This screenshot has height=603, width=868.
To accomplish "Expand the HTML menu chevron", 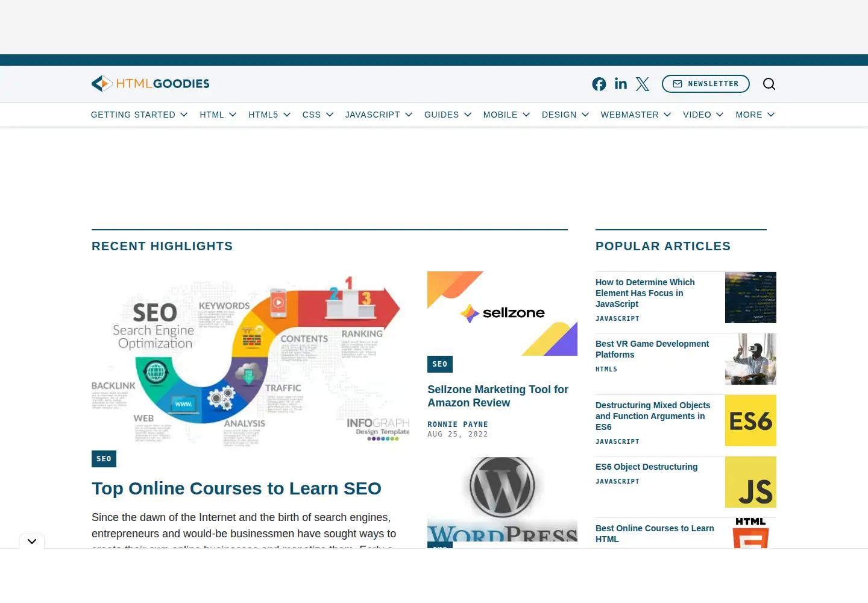I will tap(233, 115).
